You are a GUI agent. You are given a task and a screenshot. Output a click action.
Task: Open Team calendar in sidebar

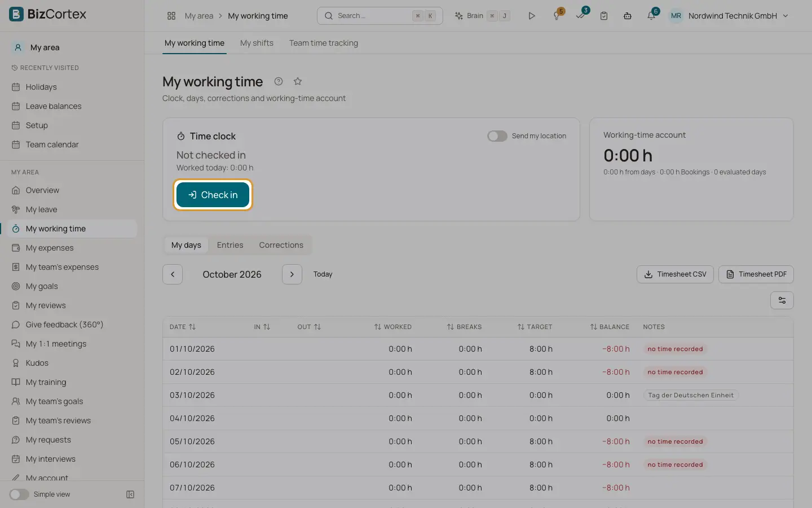[x=72, y=144]
